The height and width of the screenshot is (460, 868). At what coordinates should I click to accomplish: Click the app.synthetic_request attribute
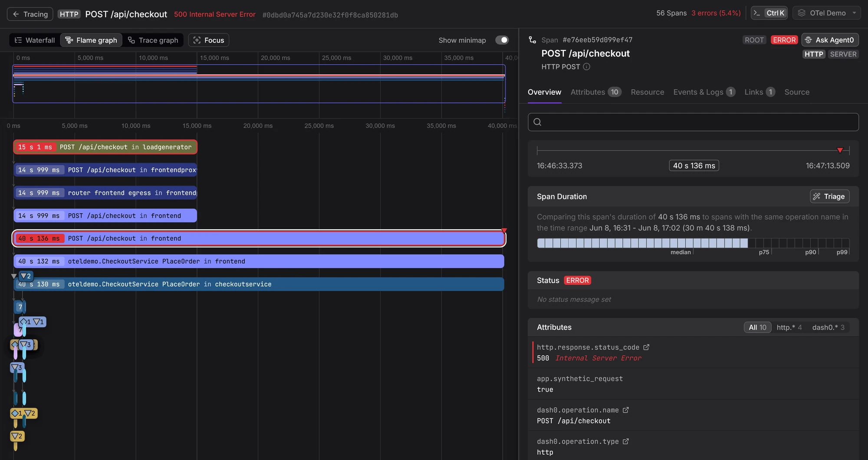693,384
